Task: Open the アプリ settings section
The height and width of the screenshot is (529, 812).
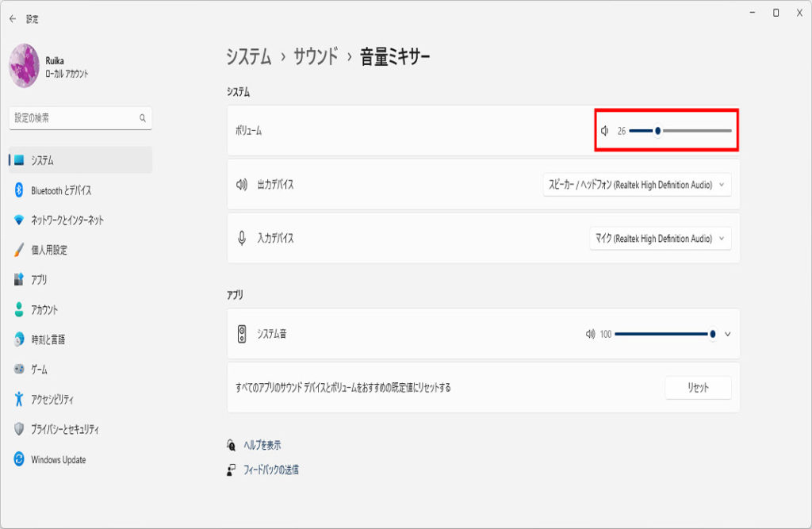Action: [x=39, y=280]
